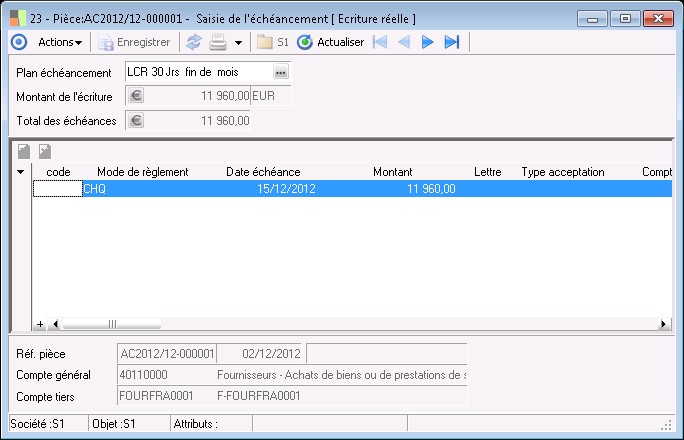Close the Saisie de l'échéancement window
The width and height of the screenshot is (684, 440).
coord(658,19)
